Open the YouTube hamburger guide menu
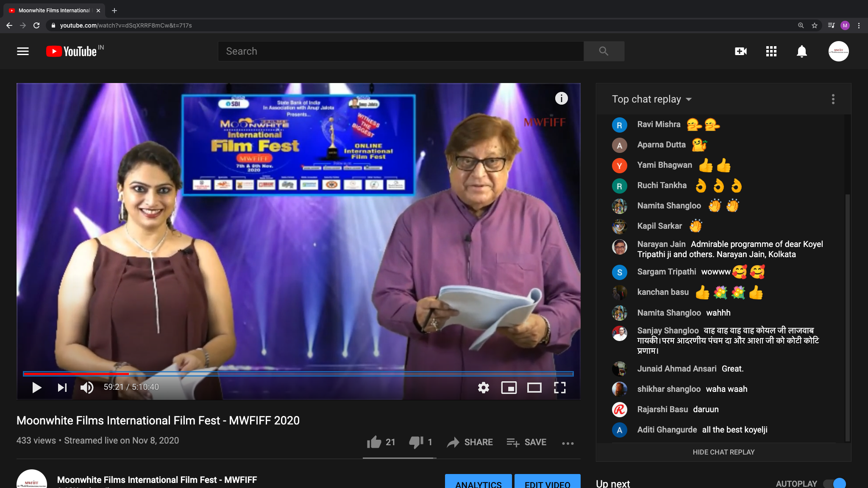 23,51
